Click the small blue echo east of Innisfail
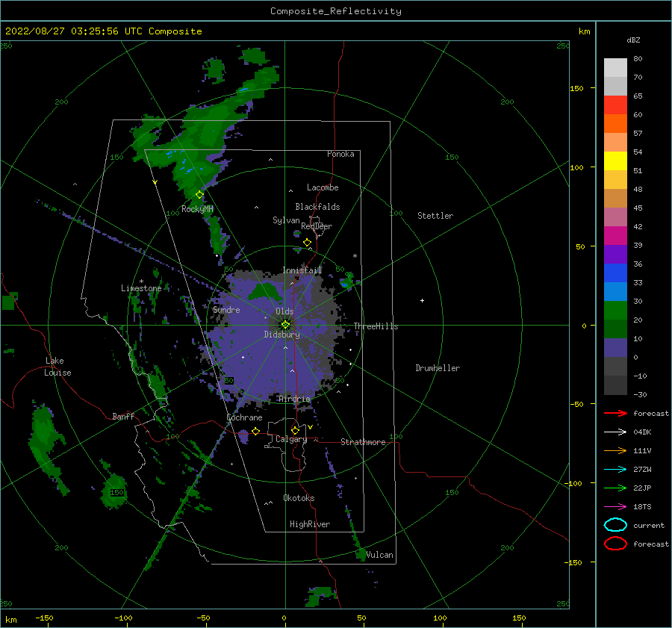The height and width of the screenshot is (628, 672). tap(343, 284)
